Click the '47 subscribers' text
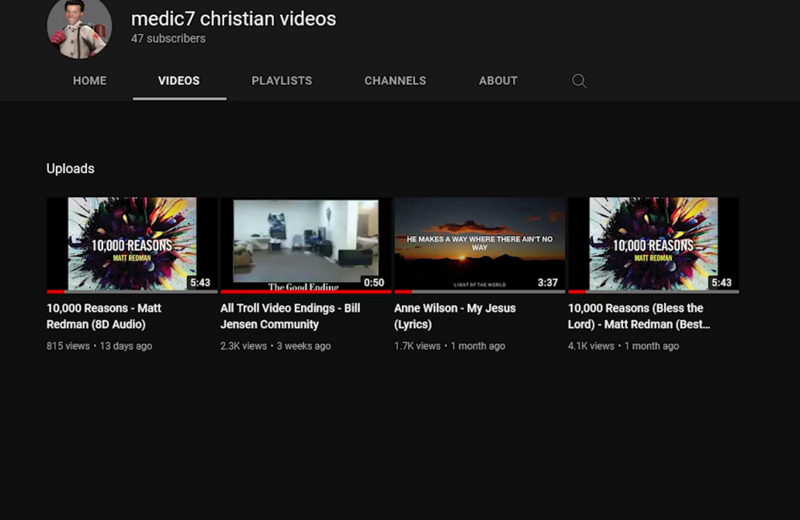This screenshot has height=520, width=800. pyautogui.click(x=168, y=39)
